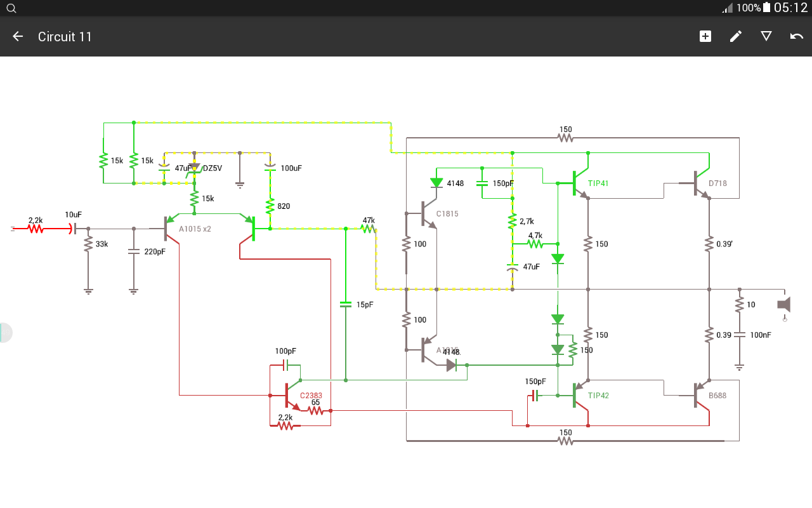Tap the battery indicator in status bar

click(767, 8)
